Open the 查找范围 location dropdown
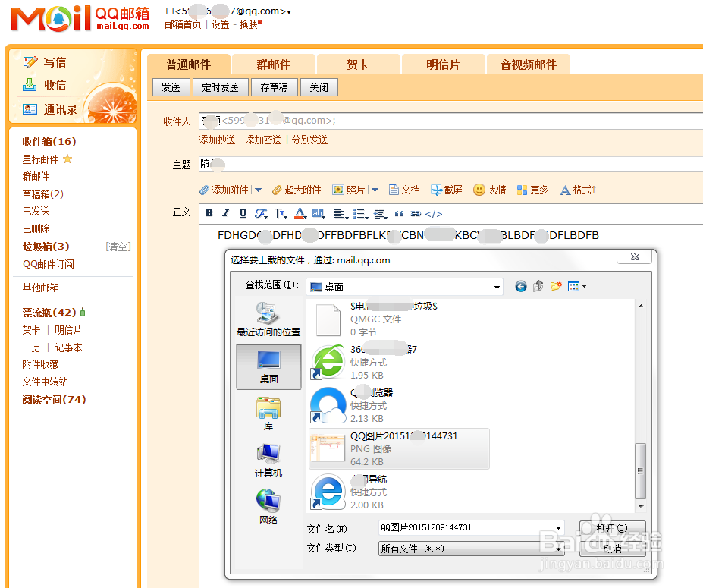 (x=497, y=286)
